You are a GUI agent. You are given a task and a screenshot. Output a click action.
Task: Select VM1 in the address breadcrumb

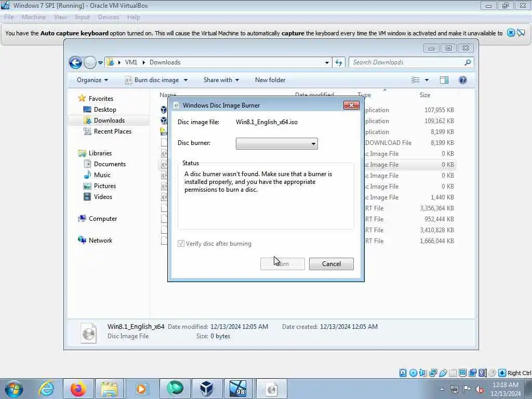(x=131, y=62)
